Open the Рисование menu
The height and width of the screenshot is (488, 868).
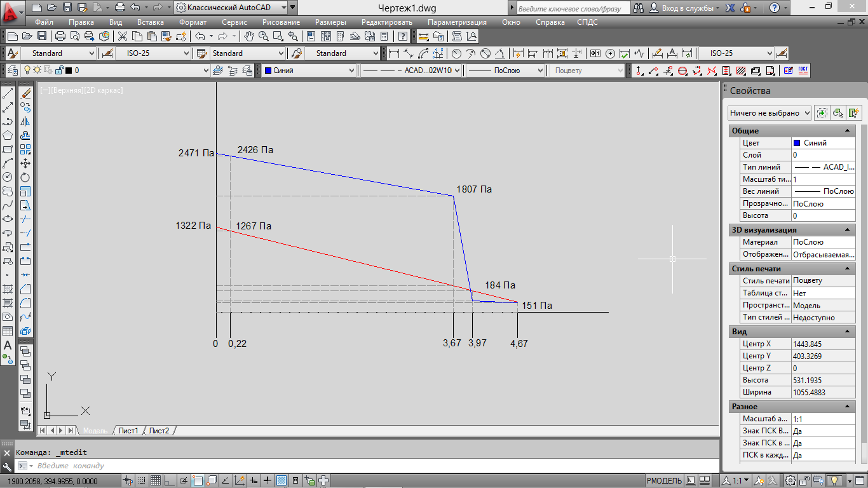point(281,22)
